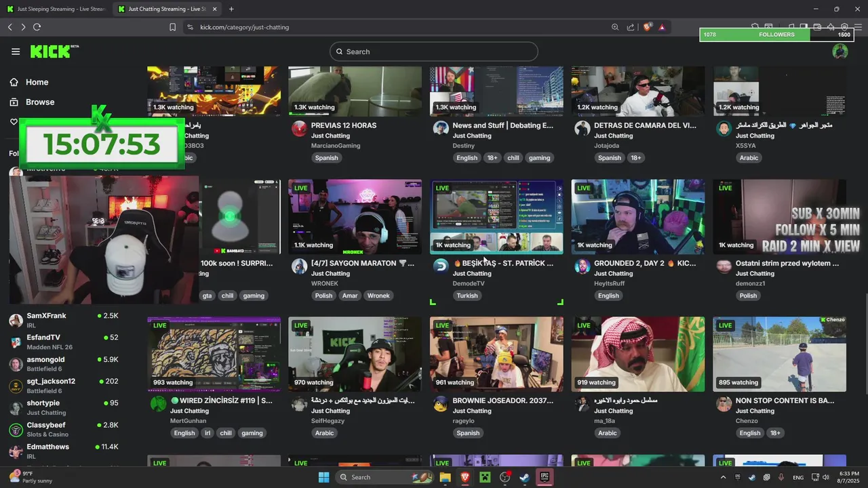Open DemodeTV channel avatar
The height and width of the screenshot is (488, 868).
tap(441, 266)
